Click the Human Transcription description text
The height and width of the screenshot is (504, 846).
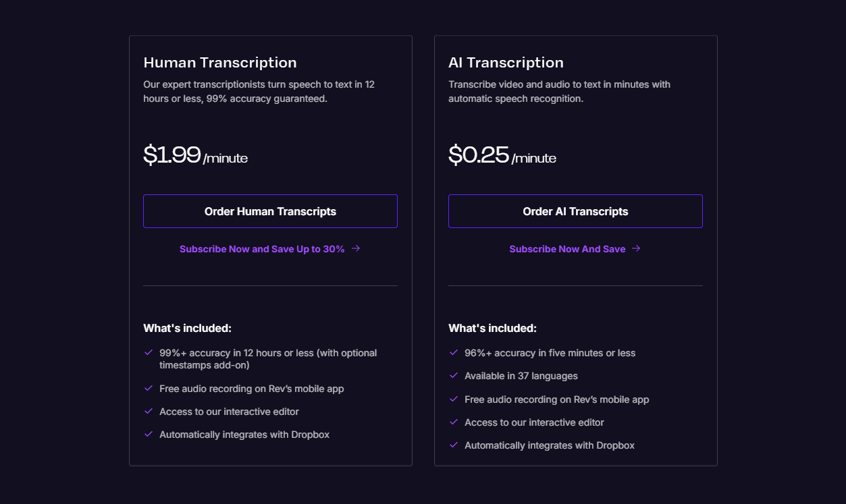(x=261, y=91)
